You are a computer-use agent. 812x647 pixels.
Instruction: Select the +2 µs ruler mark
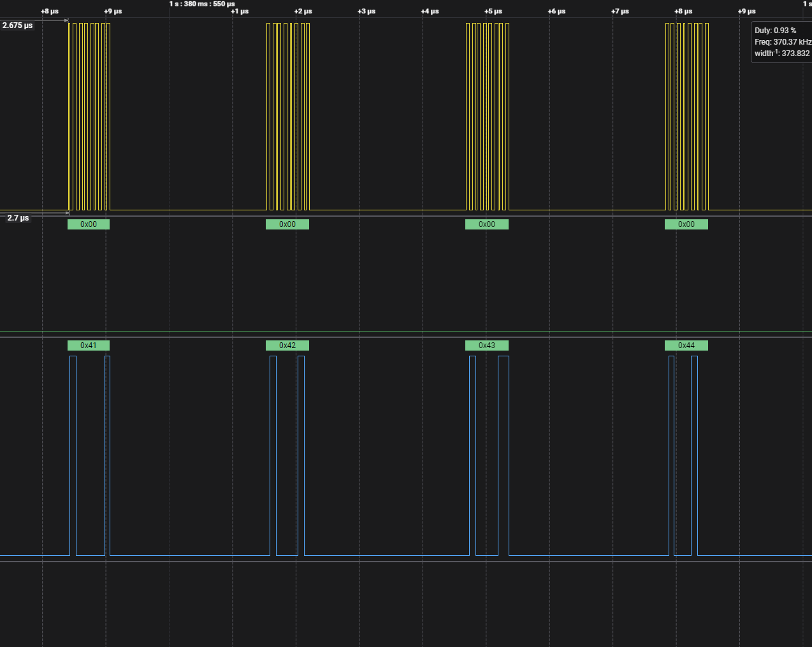(x=303, y=11)
